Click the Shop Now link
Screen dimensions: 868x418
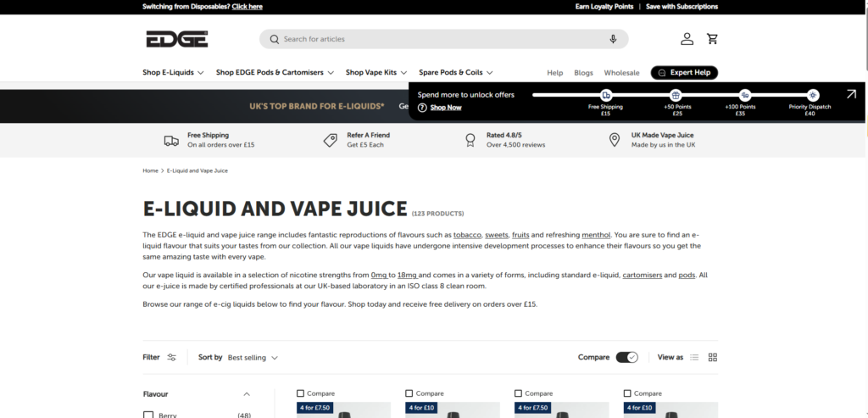point(446,108)
